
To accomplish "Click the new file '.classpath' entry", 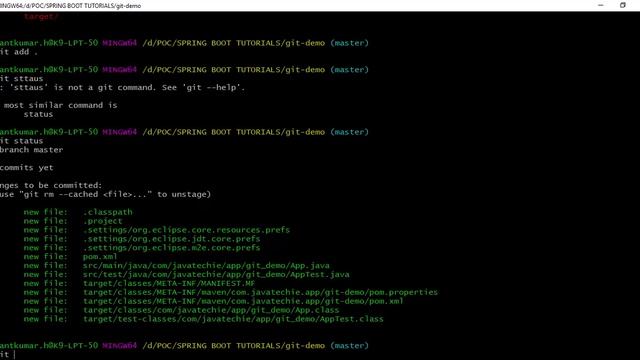I will (x=78, y=212).
